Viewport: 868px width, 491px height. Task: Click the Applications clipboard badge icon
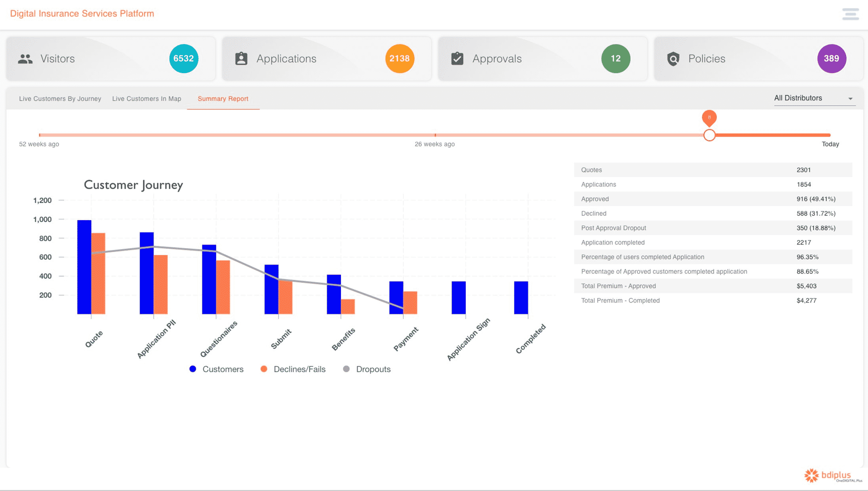pos(241,59)
